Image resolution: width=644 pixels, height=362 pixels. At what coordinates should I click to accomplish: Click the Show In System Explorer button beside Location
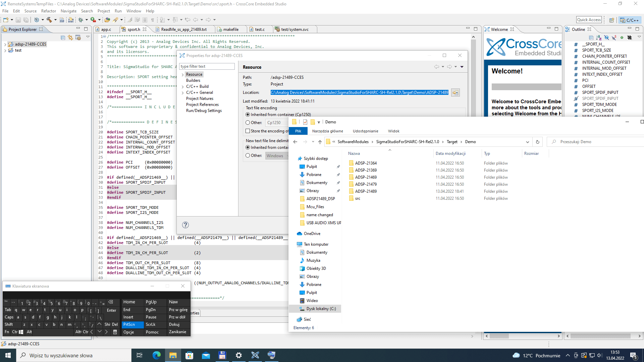point(455,93)
